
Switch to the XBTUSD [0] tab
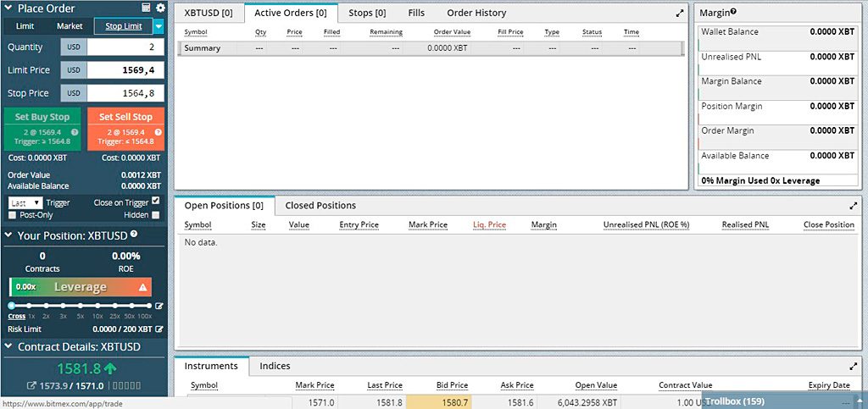209,13
